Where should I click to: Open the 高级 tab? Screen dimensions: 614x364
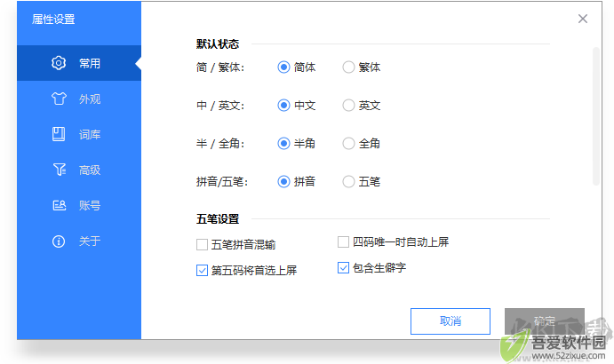point(79,170)
